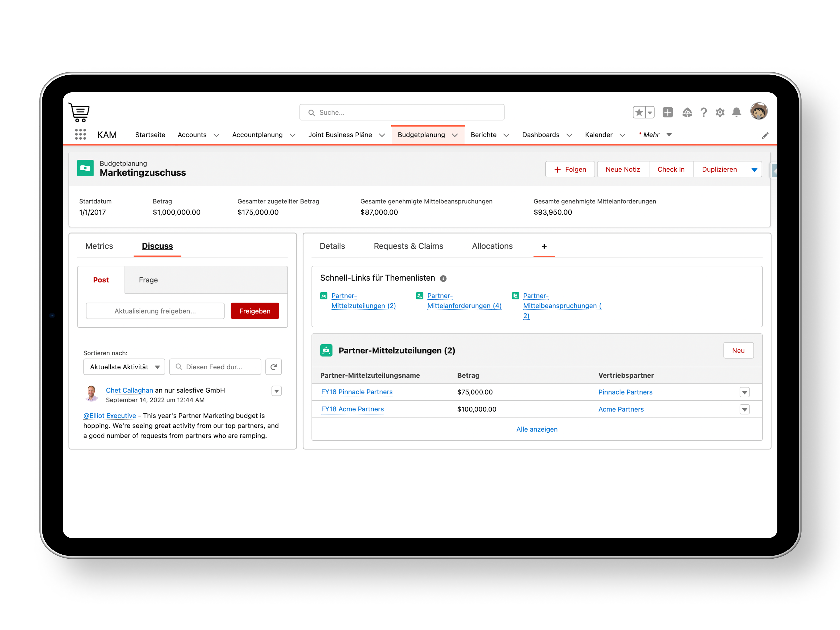This screenshot has width=840, height=630.
Task: Open the FY18 Acme Partners link
Action: 352,409
